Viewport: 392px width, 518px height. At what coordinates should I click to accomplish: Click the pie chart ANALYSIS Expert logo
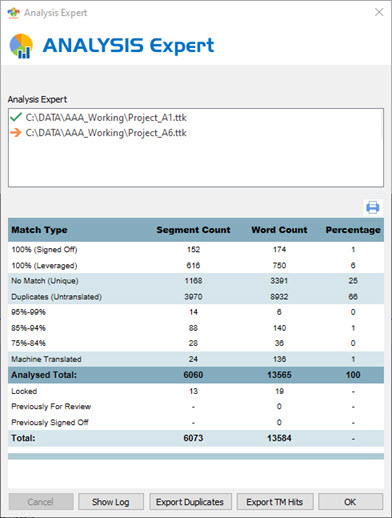(21, 46)
